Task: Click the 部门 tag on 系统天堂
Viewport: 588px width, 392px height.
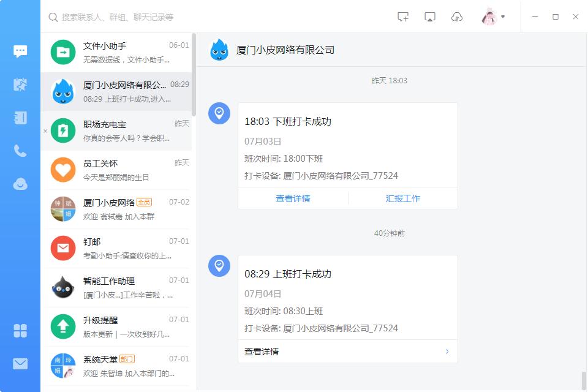Action: 127,360
